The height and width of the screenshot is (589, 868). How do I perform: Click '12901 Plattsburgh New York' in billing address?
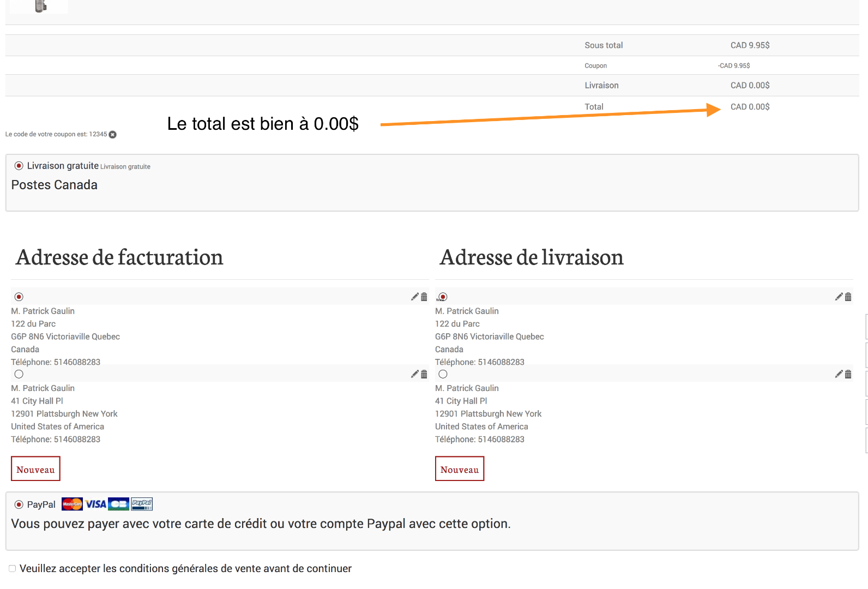(64, 414)
